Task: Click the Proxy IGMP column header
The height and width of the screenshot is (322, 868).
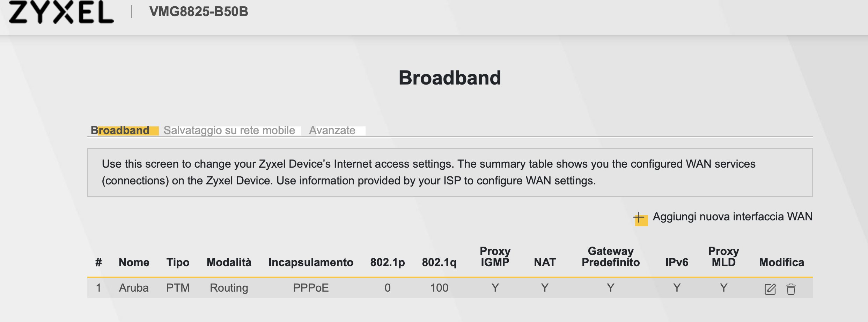Action: coord(495,257)
